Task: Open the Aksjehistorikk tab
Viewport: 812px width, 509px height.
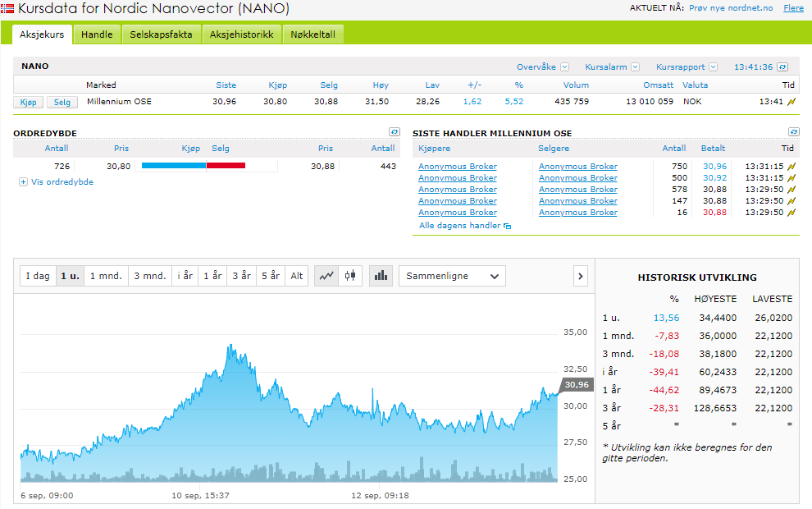Action: (x=241, y=34)
